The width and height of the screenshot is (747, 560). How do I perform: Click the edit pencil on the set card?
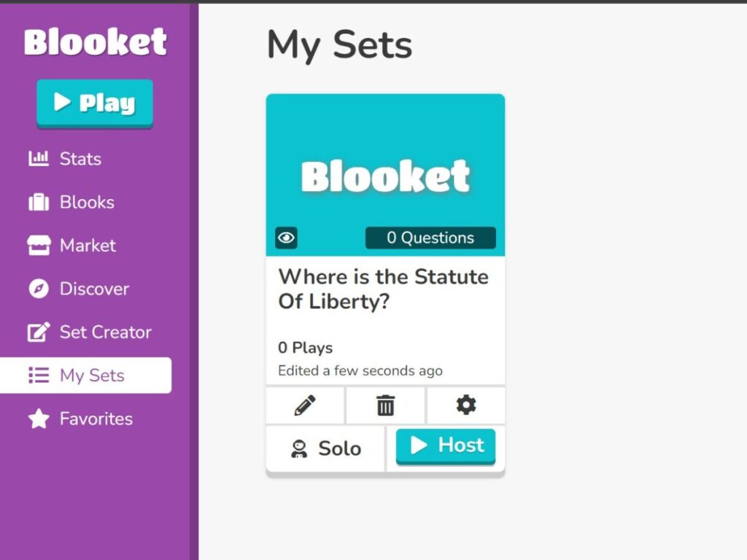[305, 405]
